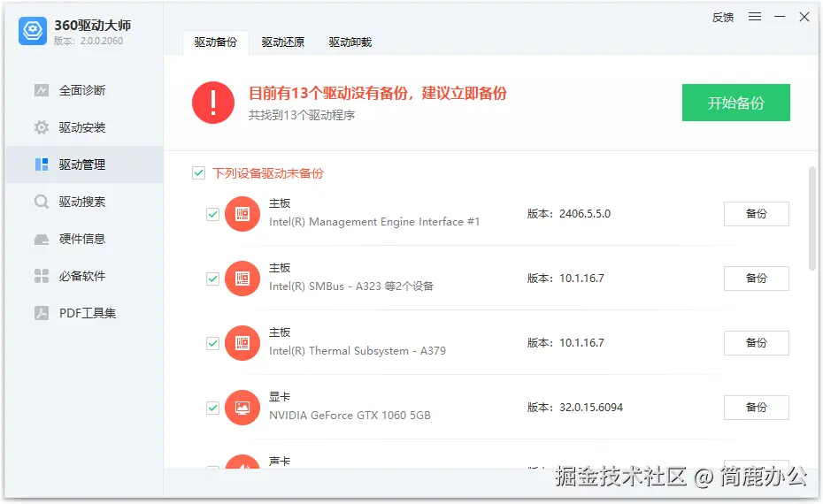
Task: Click the red exclamation warning icon
Action: pyautogui.click(x=213, y=103)
